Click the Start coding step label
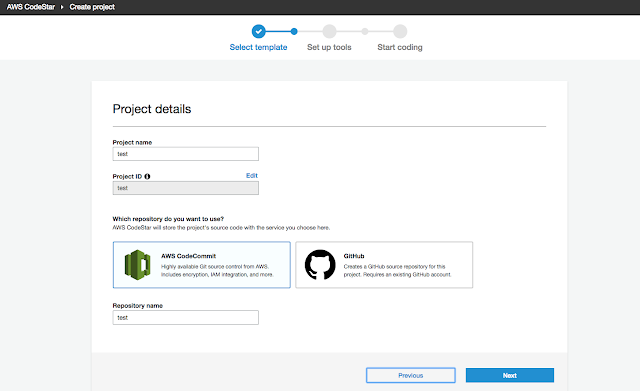This screenshot has width=640, height=391. [x=400, y=47]
